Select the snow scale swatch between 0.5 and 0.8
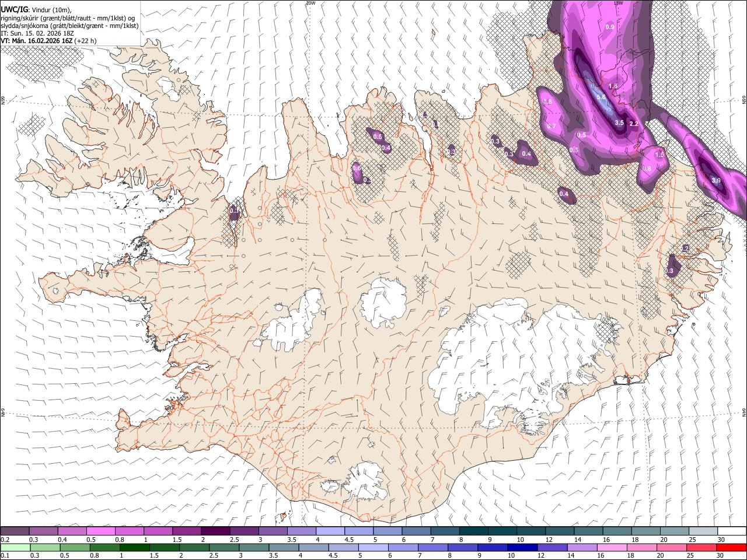 coord(101,531)
